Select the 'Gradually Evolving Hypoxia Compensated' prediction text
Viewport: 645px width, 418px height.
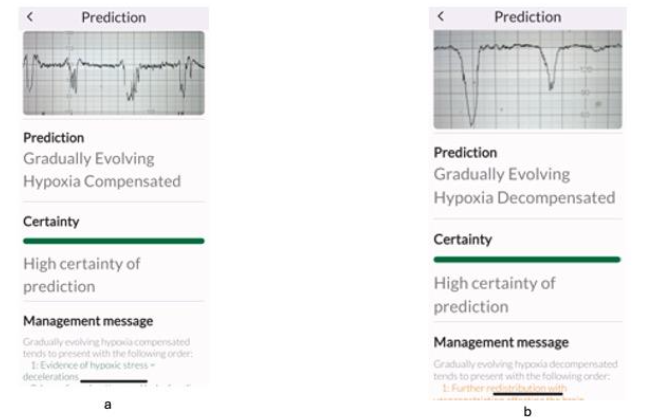point(102,170)
